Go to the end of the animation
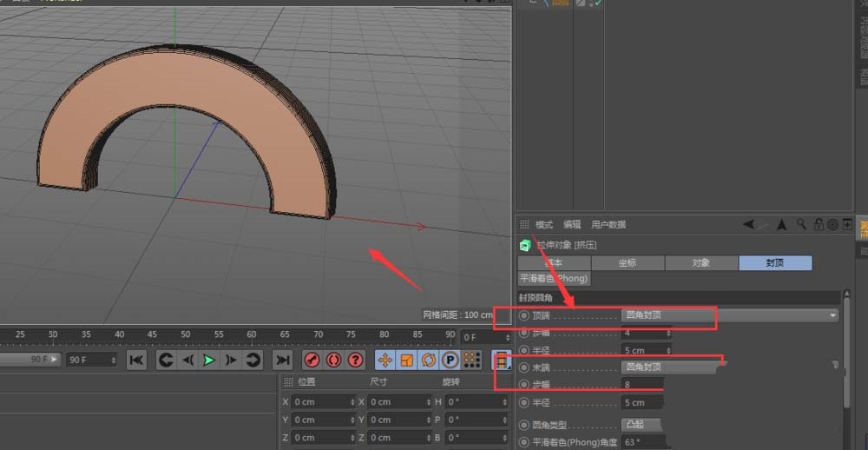868x450 pixels. point(282,360)
